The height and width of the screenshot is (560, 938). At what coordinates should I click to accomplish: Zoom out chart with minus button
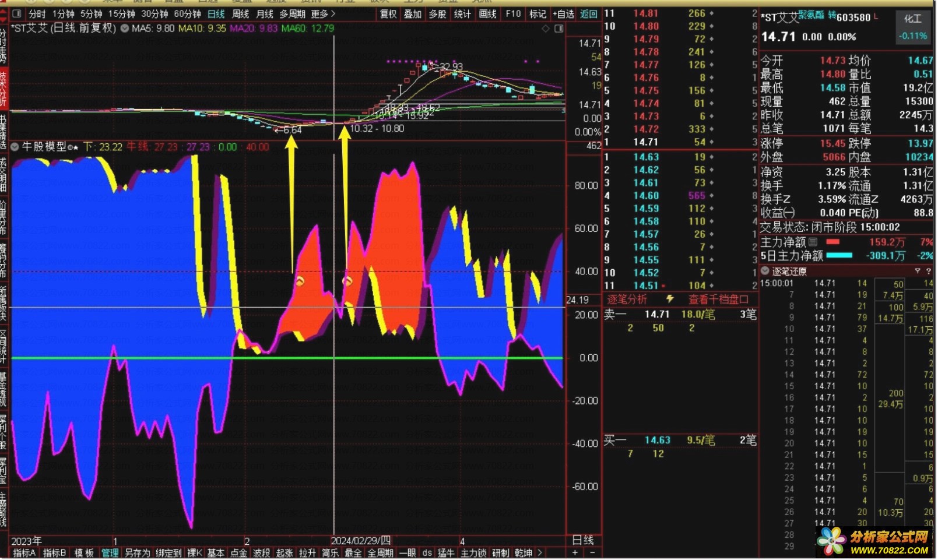click(592, 553)
